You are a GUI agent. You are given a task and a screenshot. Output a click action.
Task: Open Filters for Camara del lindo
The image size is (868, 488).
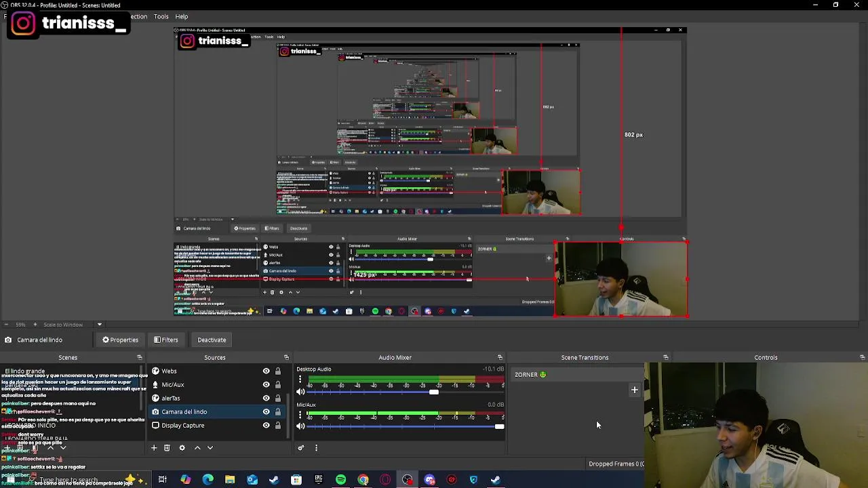pyautogui.click(x=166, y=340)
